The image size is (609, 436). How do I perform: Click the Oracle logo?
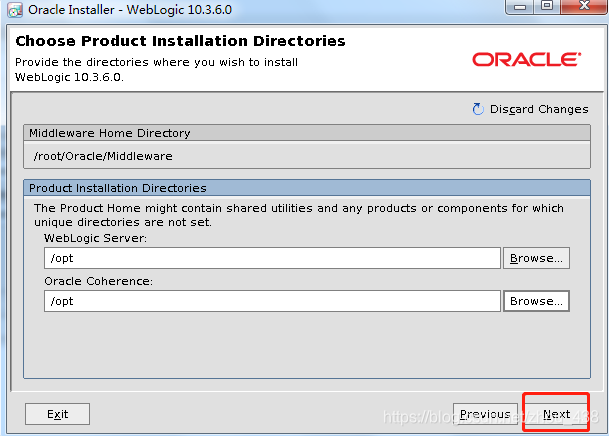point(527,59)
